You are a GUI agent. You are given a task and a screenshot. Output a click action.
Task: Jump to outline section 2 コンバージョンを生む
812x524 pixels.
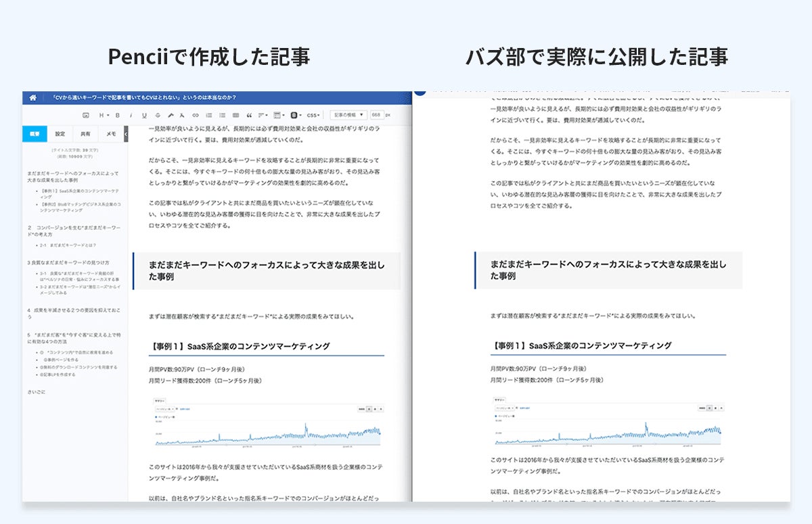(74, 231)
